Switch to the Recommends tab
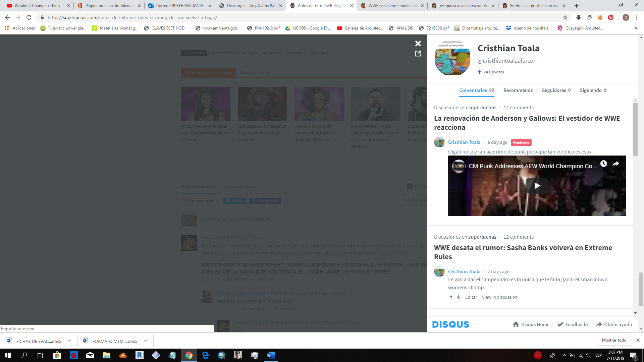 point(518,90)
